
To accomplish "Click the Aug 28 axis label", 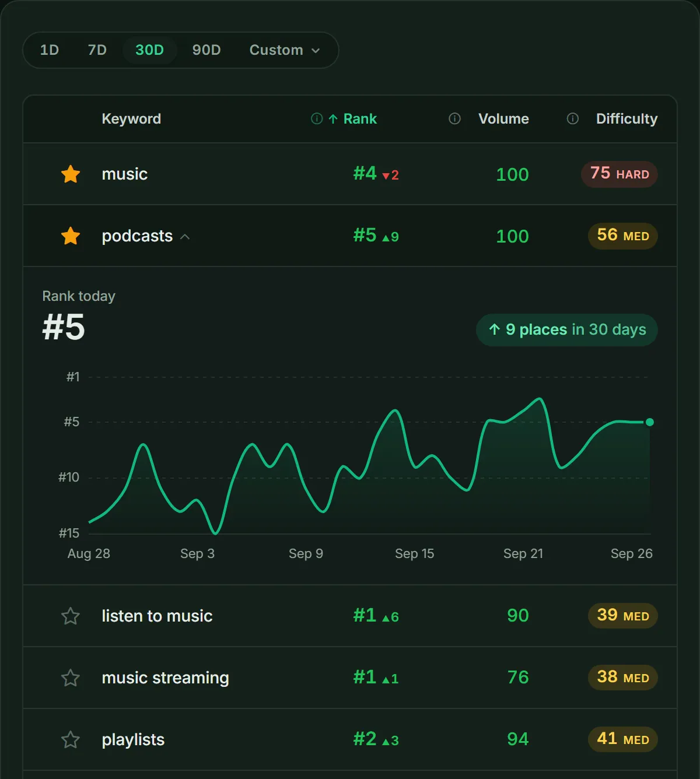I will (x=89, y=553).
